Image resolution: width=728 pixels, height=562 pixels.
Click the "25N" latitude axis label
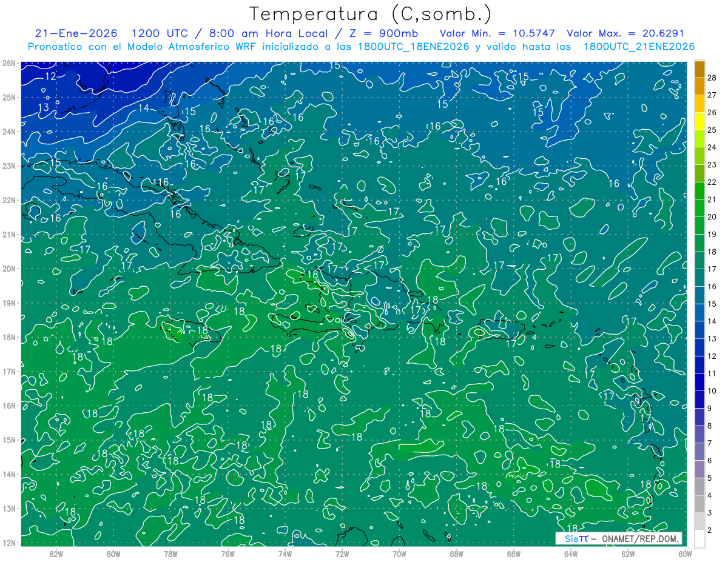tap(8, 98)
